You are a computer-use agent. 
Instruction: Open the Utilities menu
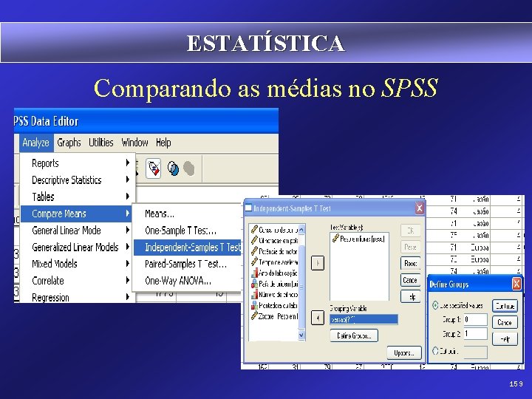click(x=100, y=143)
